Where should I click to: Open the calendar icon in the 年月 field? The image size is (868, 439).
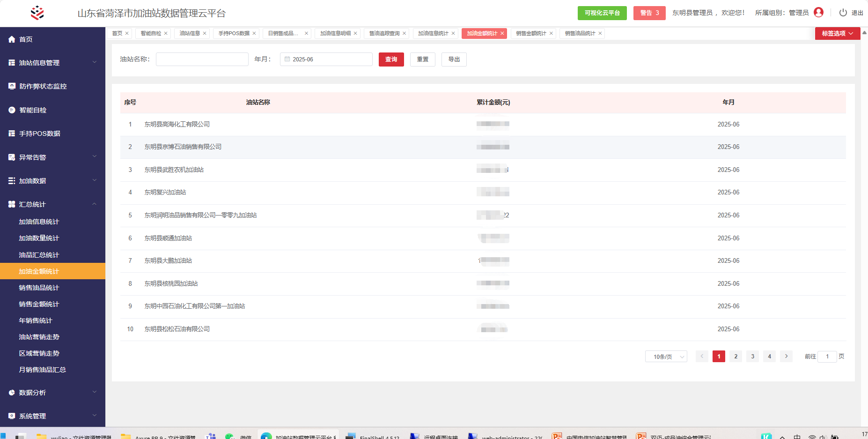[x=287, y=59]
